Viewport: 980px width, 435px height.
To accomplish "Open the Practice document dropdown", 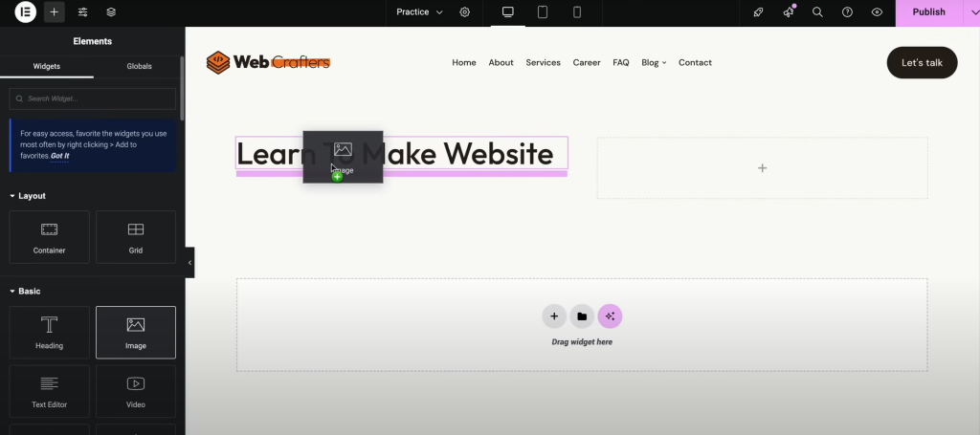I will (419, 11).
